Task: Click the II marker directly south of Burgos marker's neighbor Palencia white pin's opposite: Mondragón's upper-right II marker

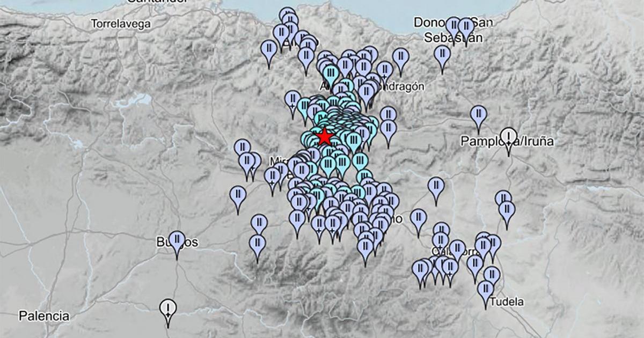Action: click(x=401, y=56)
